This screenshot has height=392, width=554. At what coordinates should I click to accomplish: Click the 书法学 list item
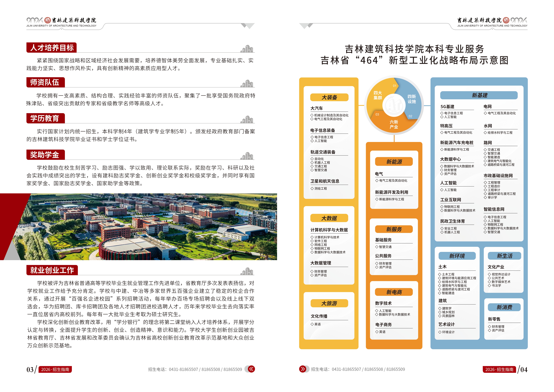click(x=494, y=285)
